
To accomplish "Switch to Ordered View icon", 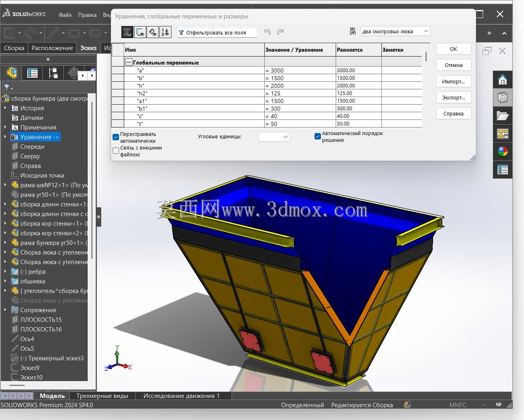I will 165,32.
